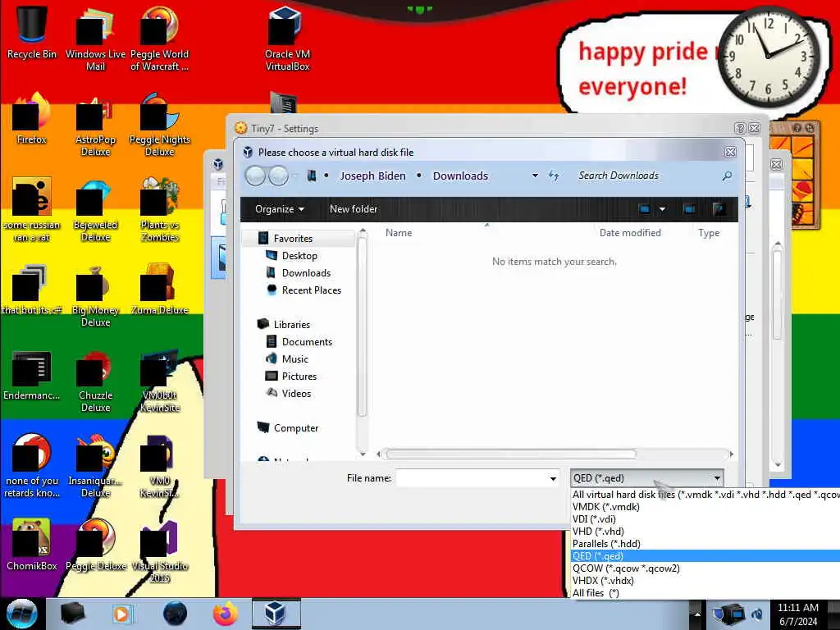Viewport: 840px width, 630px height.
Task: Refresh the Downloads folder listing
Action: (x=554, y=176)
